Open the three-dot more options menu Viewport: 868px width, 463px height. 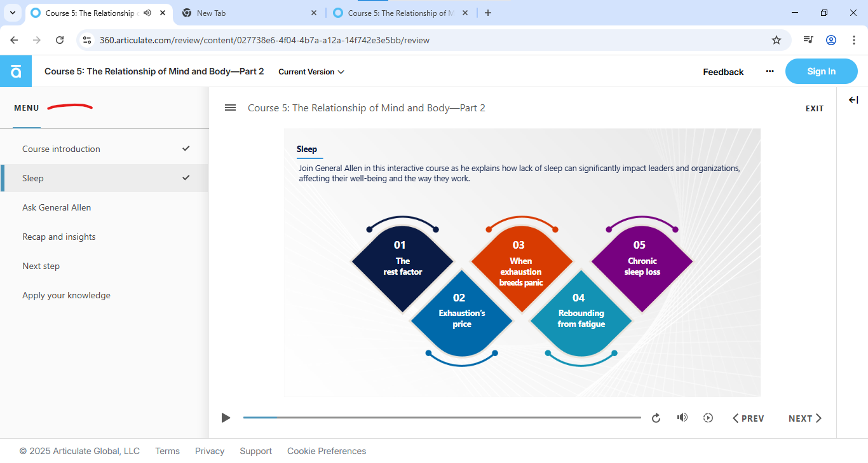tap(770, 71)
